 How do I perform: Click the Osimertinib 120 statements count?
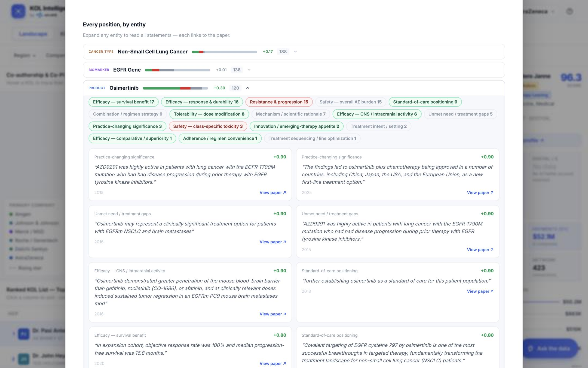coord(235,88)
